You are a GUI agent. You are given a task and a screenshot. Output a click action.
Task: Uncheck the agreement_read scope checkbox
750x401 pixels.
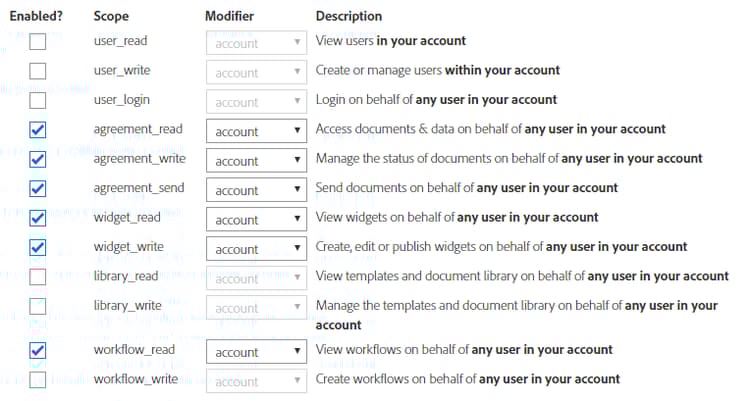tap(37, 130)
